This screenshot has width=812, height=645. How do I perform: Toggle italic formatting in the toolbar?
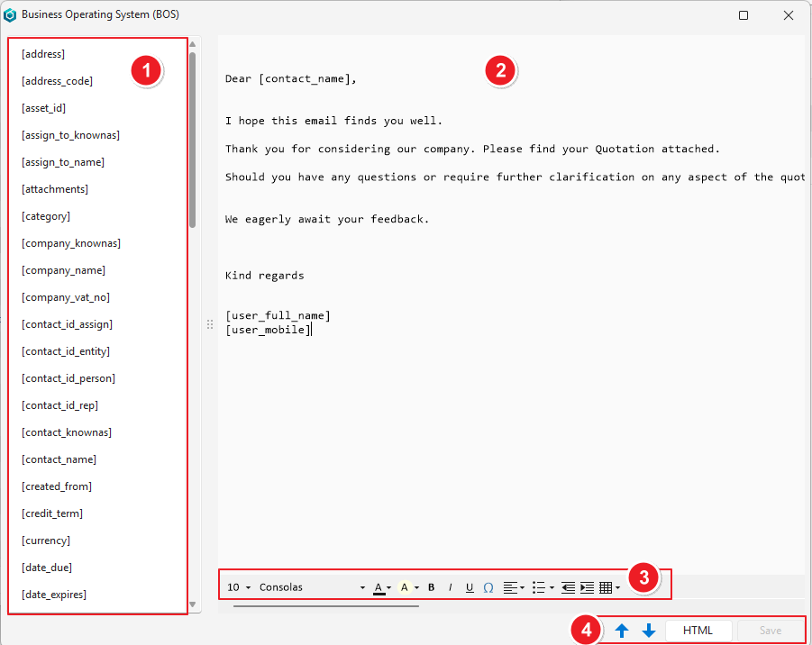(451, 587)
